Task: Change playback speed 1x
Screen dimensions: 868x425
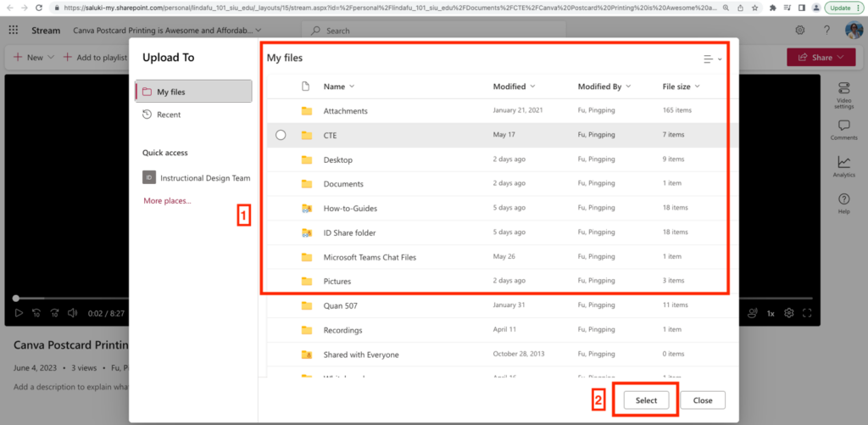Action: 770,314
